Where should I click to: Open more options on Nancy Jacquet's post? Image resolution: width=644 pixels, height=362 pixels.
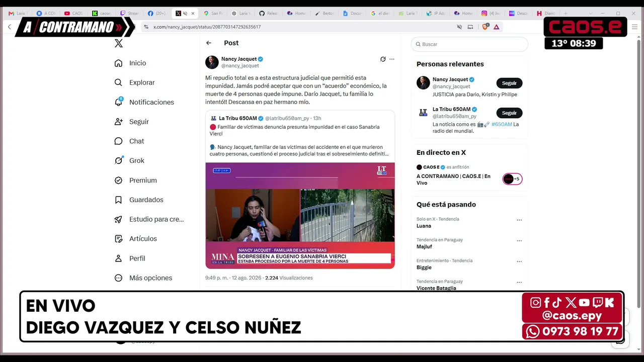pyautogui.click(x=392, y=59)
